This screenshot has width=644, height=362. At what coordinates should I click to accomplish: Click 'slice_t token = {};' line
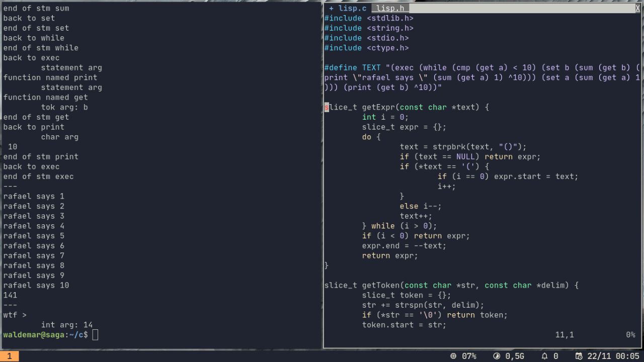pyautogui.click(x=407, y=295)
